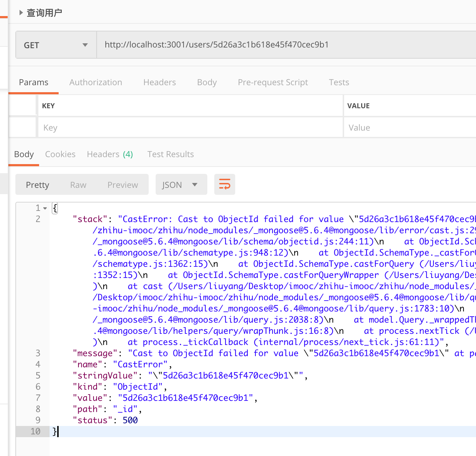The width and height of the screenshot is (476, 456).
Task: Click the "stringValue" key on line 5
Action: click(105, 376)
